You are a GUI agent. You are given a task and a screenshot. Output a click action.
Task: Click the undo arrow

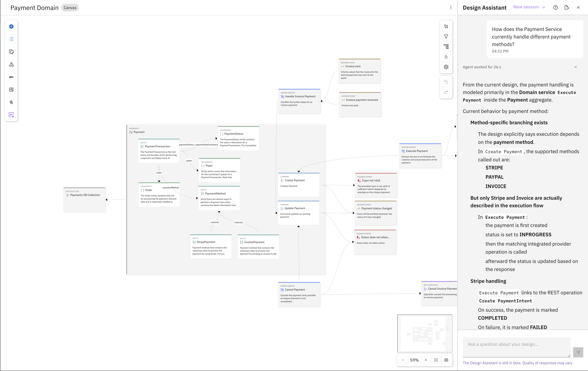[446, 82]
